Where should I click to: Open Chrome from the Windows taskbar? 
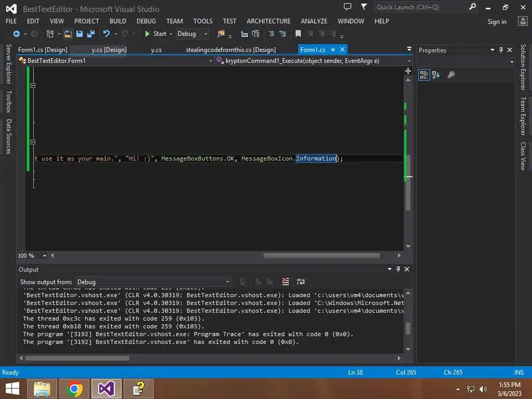[74, 389]
